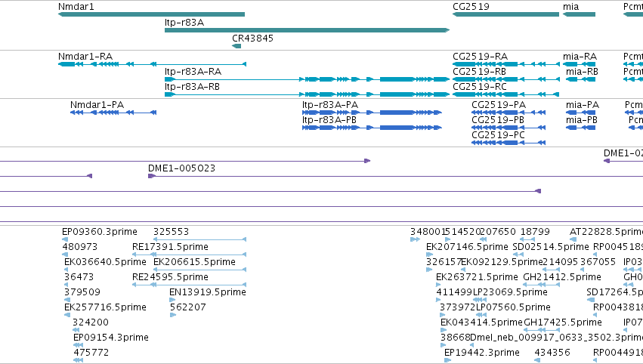Viewport: 643px width, 364px height.
Task: Select the Itp-r83A gene bar
Action: tap(308, 30)
